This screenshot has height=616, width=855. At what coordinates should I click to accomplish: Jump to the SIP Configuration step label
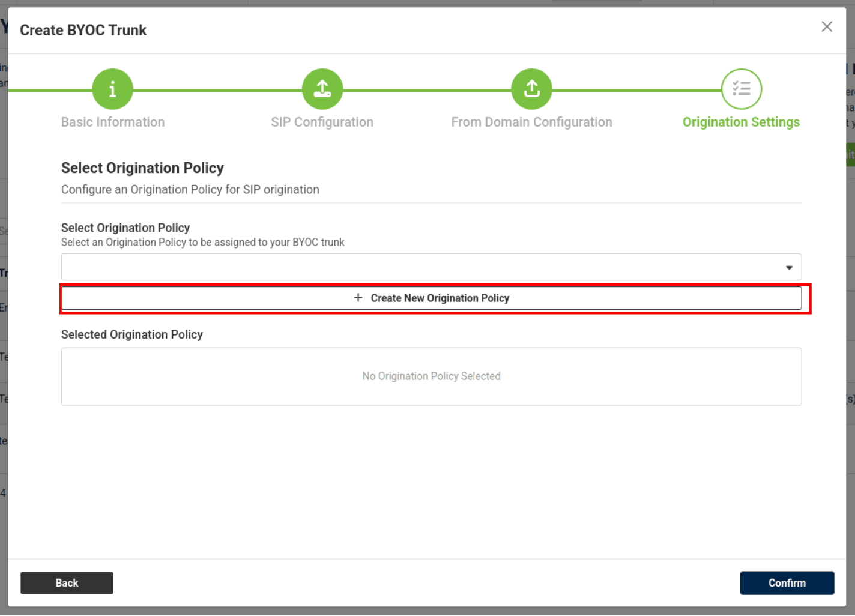click(x=322, y=122)
